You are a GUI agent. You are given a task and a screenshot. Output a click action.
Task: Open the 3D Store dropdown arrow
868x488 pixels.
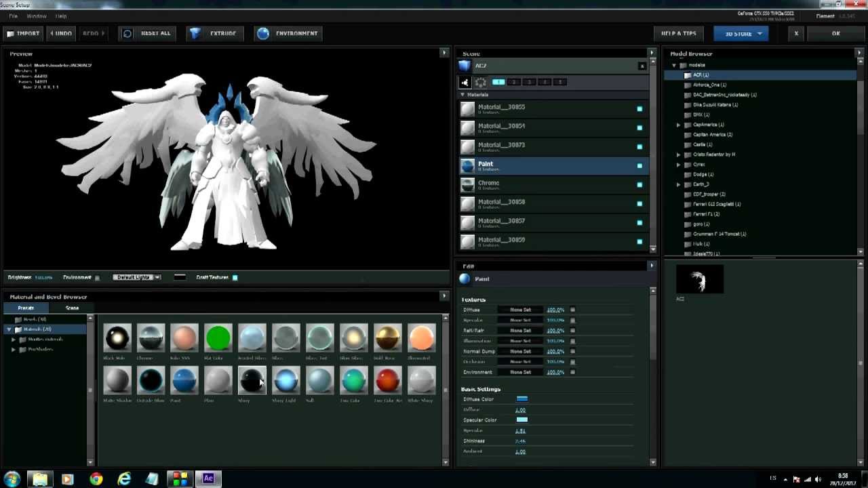coord(759,33)
